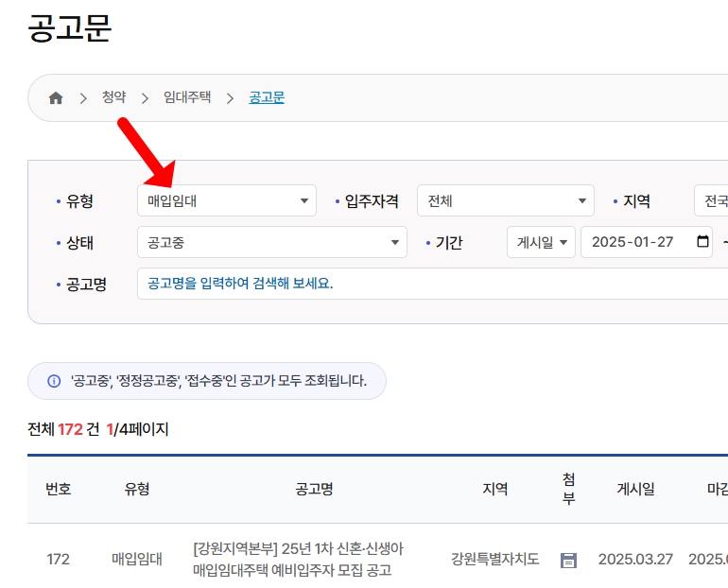Click the 2025-01-27 start date field
728x588 pixels.
(647, 242)
